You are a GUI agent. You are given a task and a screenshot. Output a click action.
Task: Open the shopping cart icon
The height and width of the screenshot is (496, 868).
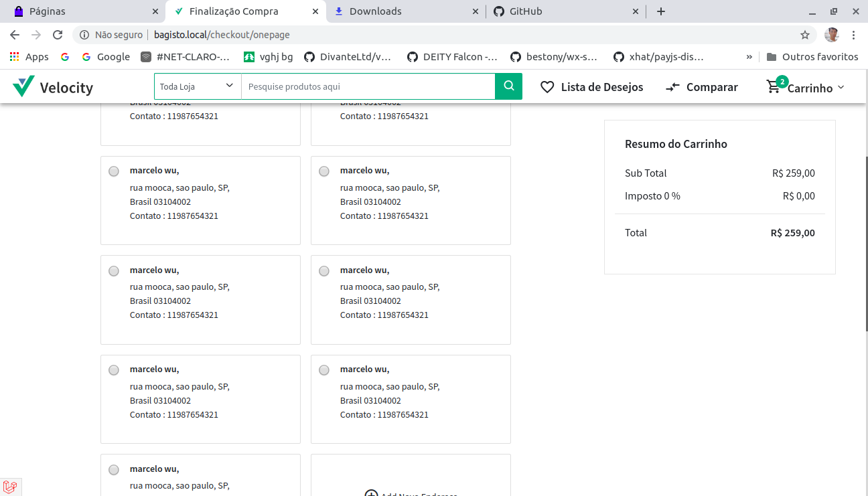click(x=774, y=86)
